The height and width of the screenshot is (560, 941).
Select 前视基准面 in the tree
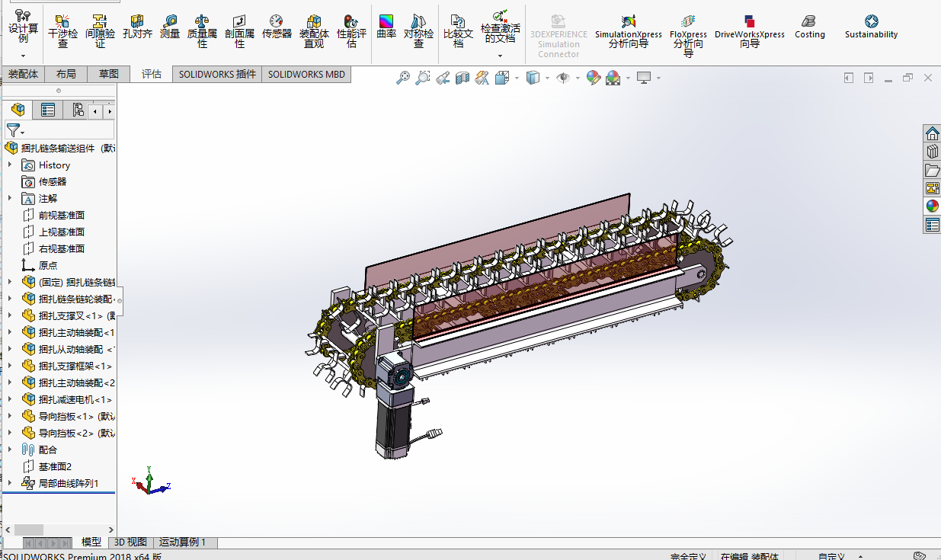point(62,215)
